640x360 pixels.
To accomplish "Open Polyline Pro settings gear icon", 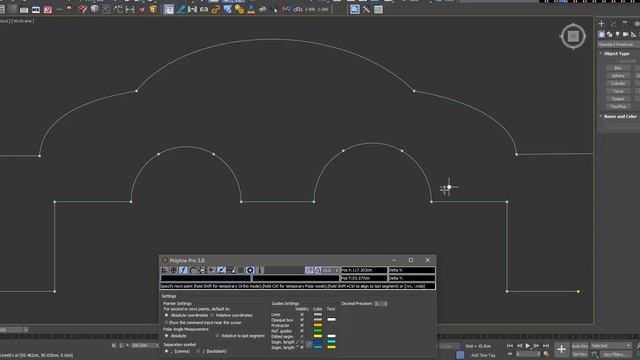I will [x=250, y=270].
